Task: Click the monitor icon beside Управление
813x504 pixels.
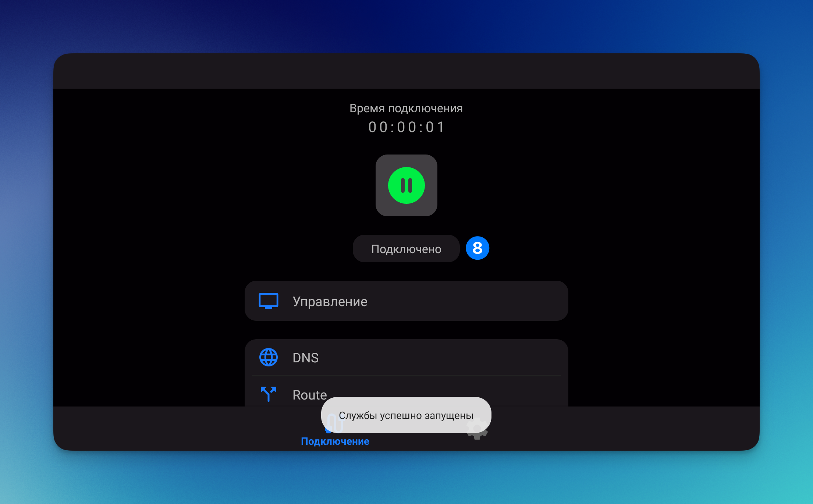Action: click(x=268, y=301)
